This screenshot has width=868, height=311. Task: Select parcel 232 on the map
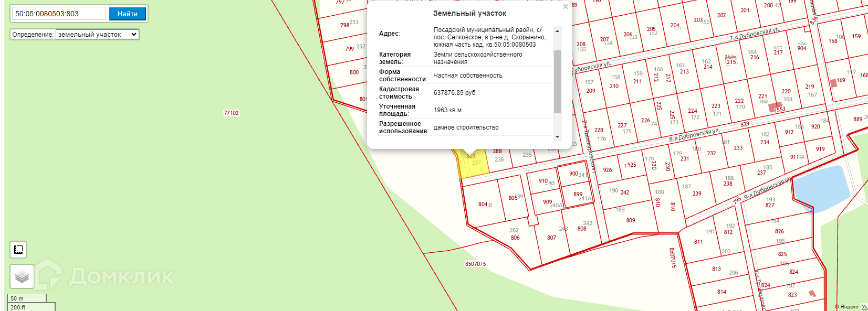pos(712,153)
